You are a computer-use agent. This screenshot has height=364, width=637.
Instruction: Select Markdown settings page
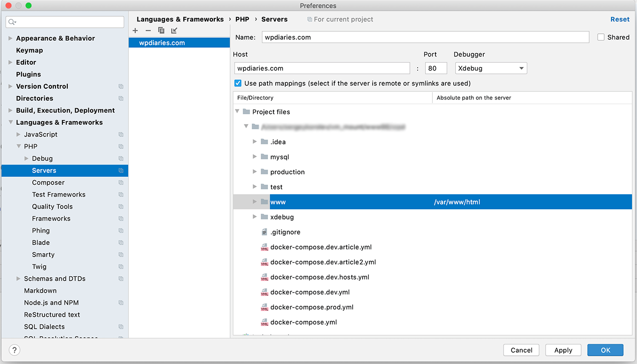coord(40,291)
